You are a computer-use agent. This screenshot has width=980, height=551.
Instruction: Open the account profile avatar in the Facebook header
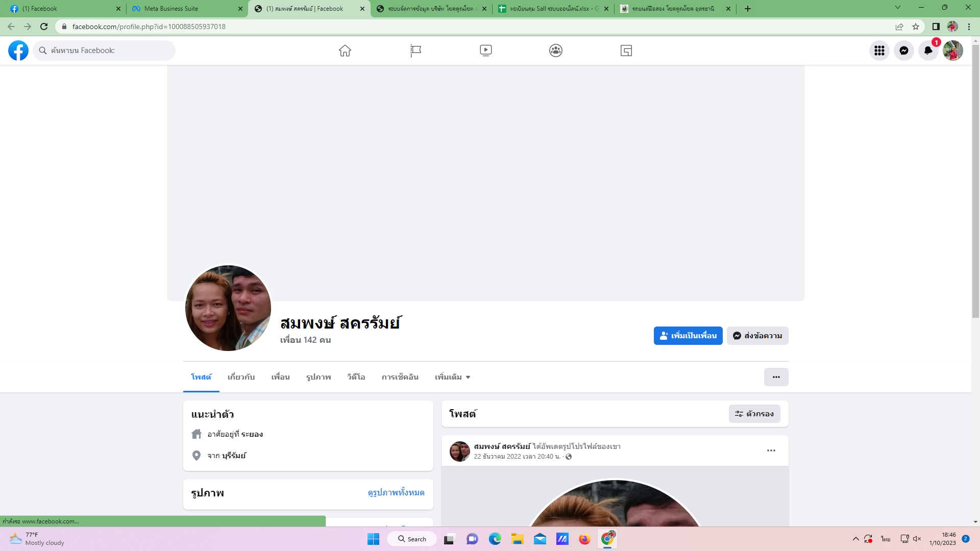[x=953, y=51]
